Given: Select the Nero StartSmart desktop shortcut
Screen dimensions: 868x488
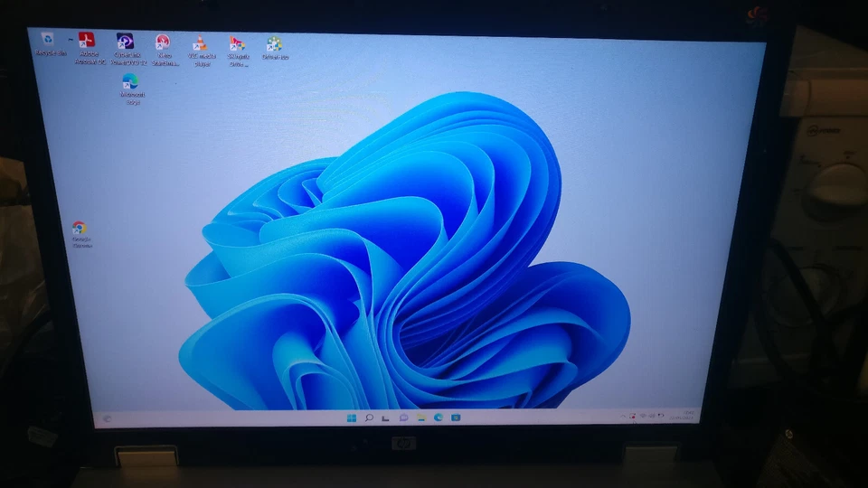Looking at the screenshot, I should tap(165, 51).
